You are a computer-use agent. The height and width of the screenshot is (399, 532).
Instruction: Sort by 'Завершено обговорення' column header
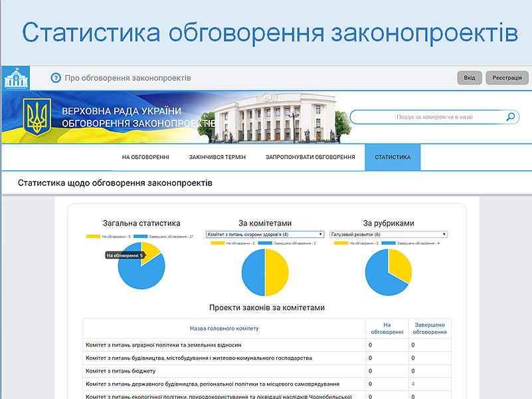[430, 329]
